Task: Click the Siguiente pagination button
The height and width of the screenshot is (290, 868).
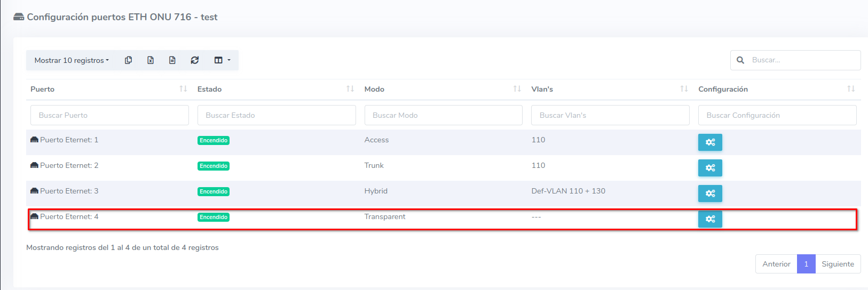Action: click(x=838, y=264)
